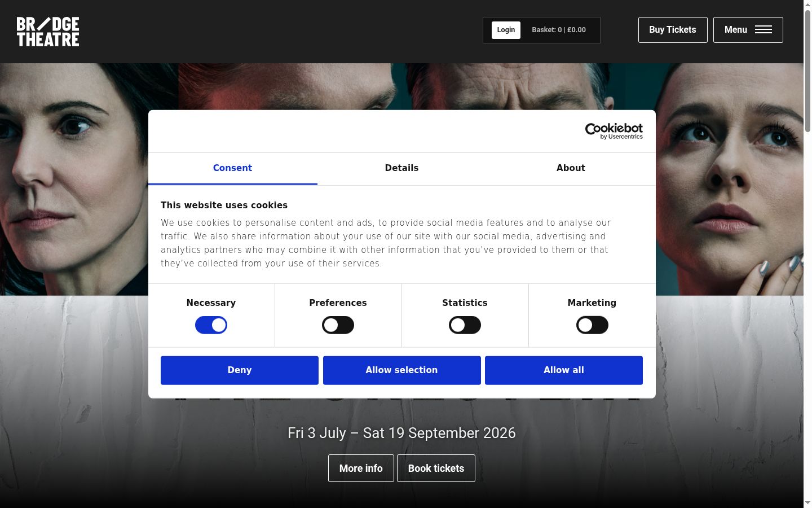This screenshot has width=812, height=508.
Task: Click the More info button
Action: pos(361,468)
